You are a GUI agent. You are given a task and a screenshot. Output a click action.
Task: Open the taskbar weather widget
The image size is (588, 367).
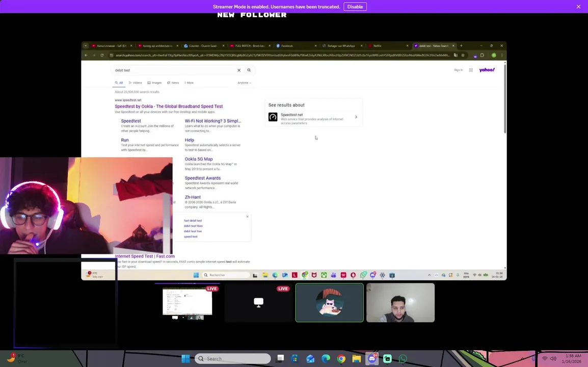(17, 358)
